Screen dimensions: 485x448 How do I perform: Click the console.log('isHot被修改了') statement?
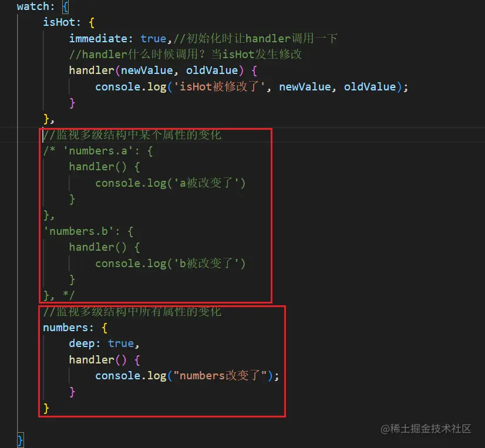251,87
